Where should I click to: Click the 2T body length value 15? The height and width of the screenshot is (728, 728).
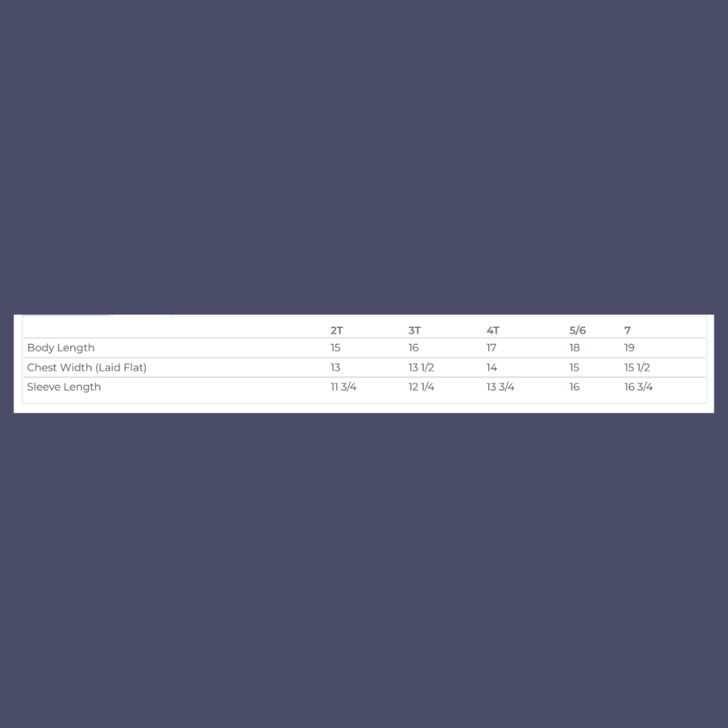coord(335,348)
